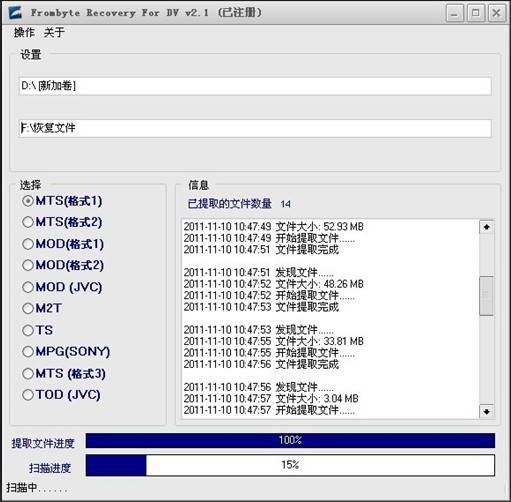The image size is (511, 502).
Task: Click the log scrollbar down arrow
Action: point(487,411)
